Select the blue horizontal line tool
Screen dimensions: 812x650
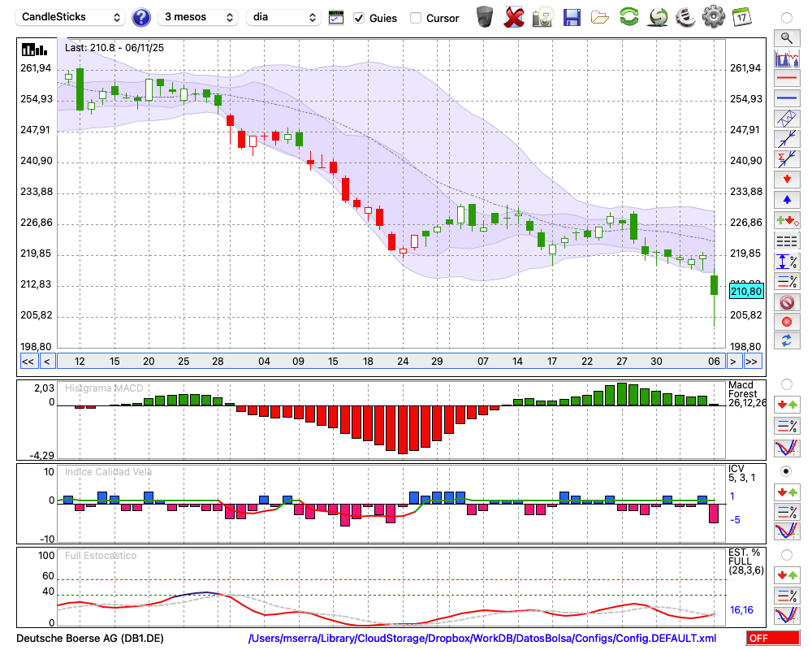[x=786, y=98]
